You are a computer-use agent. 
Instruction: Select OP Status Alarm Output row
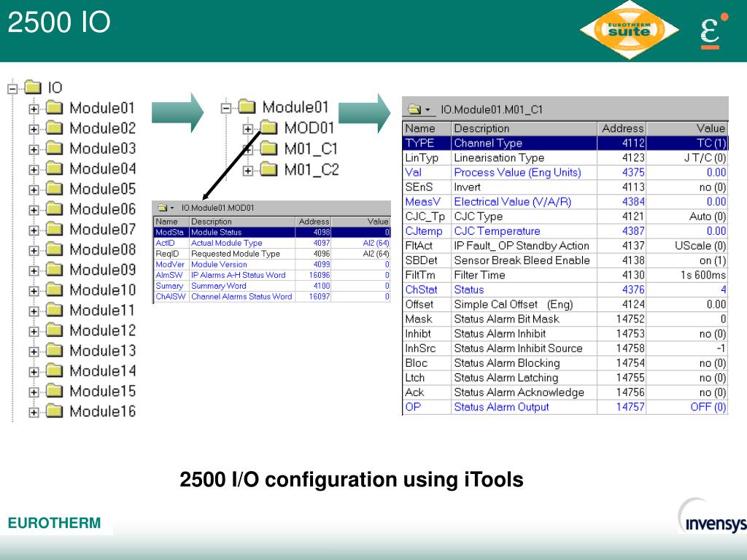click(565, 407)
